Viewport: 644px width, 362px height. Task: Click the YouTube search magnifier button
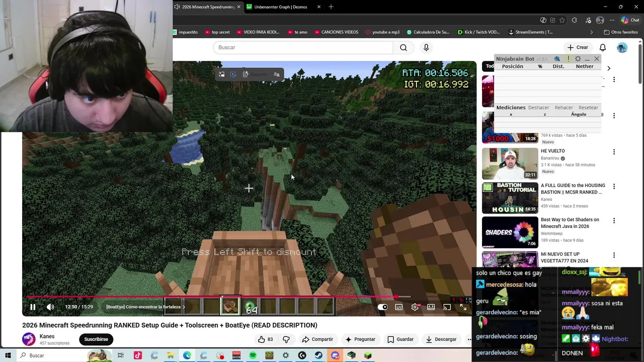404,47
